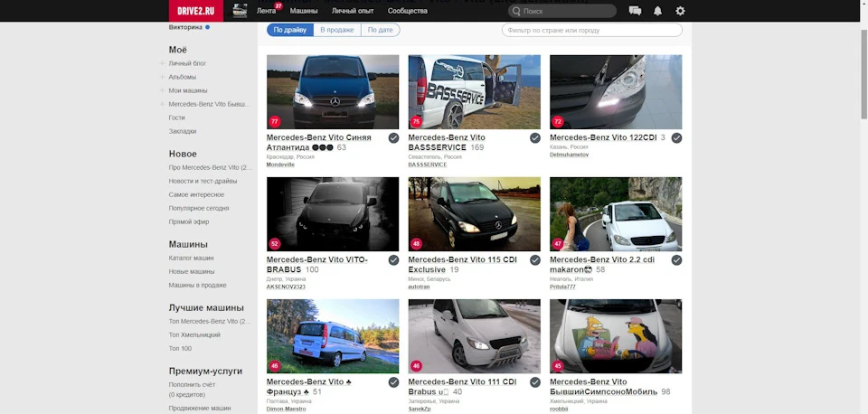This screenshot has height=414, width=868.
Task: Open the Каталог машин link
Action: [x=191, y=258]
